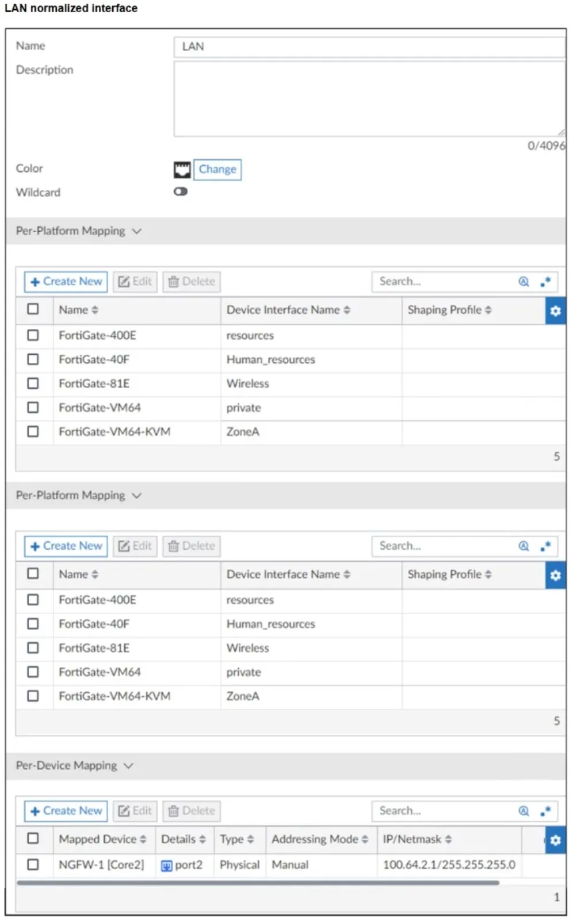Tick select-all checkbox in Per-Device Mapping header
Viewport: 573px width, 924px height.
coord(33,838)
